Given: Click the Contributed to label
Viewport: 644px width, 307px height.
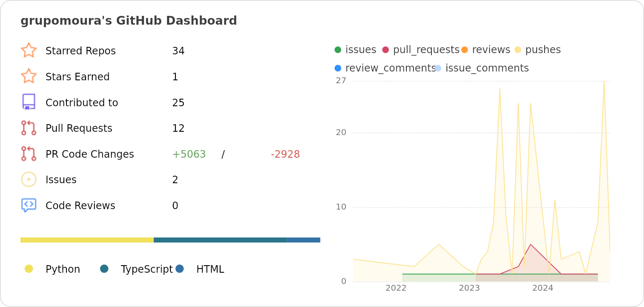Looking at the screenshot, I should point(82,103).
